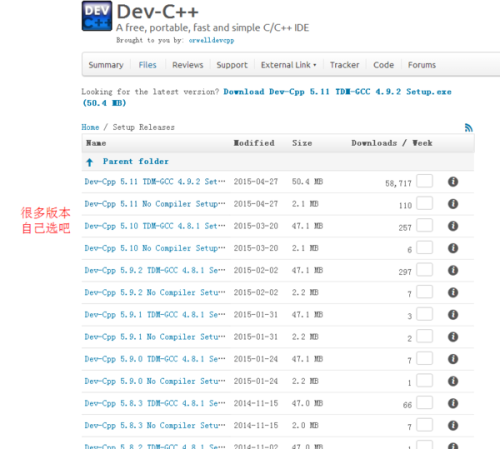Open the orwelldevcpp author link
Image resolution: width=500 pixels, height=449 pixels.
point(211,40)
